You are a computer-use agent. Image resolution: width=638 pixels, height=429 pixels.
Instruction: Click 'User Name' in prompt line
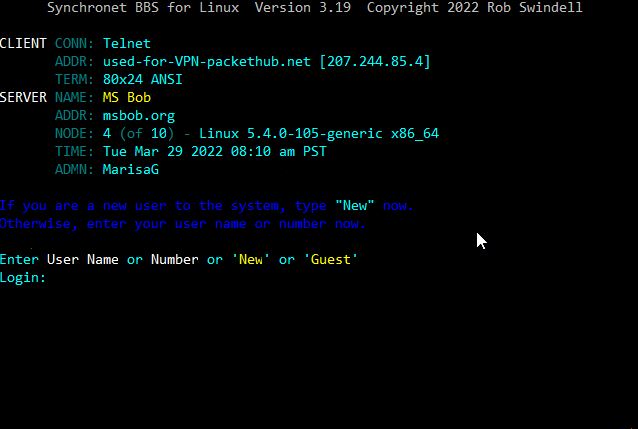[83, 259]
